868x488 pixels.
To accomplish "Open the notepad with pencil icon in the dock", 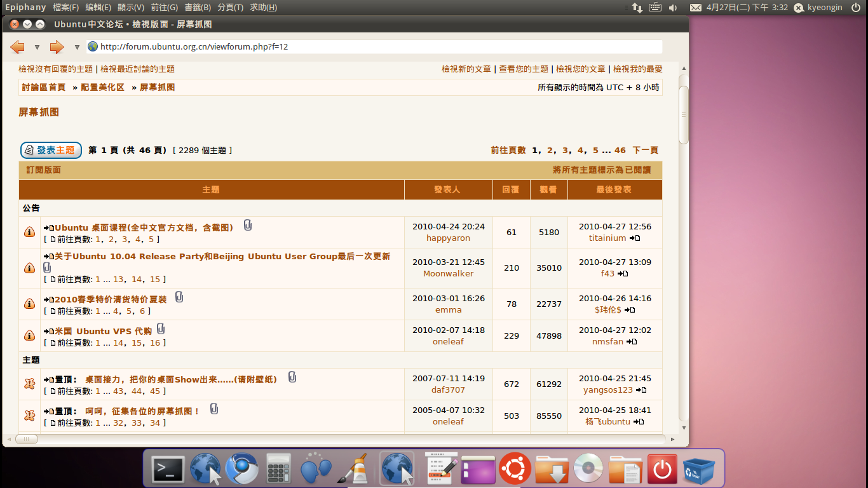I will 441,470.
